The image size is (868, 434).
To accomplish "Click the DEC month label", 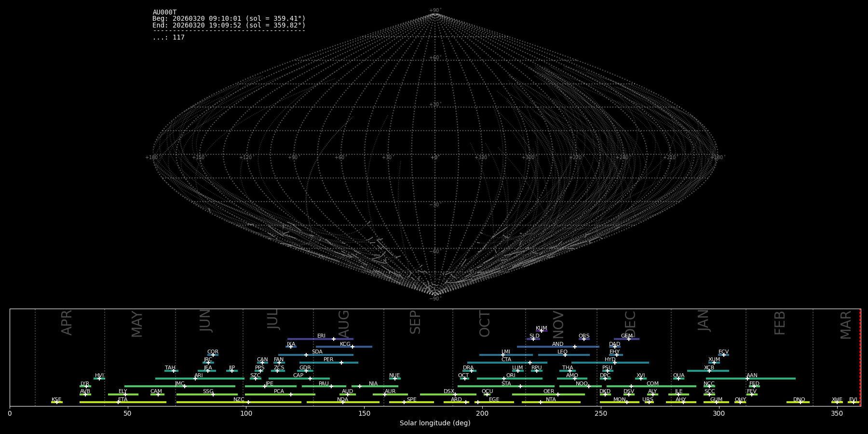I will (x=631, y=324).
